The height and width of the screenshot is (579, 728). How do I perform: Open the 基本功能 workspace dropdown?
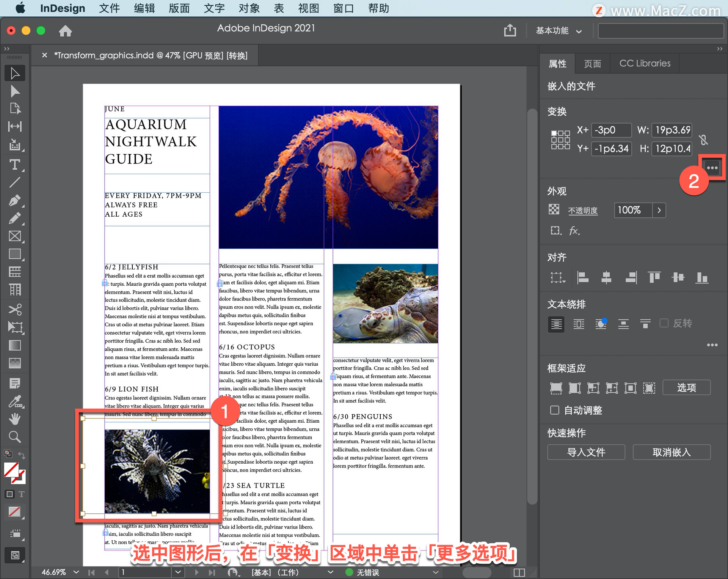559,31
